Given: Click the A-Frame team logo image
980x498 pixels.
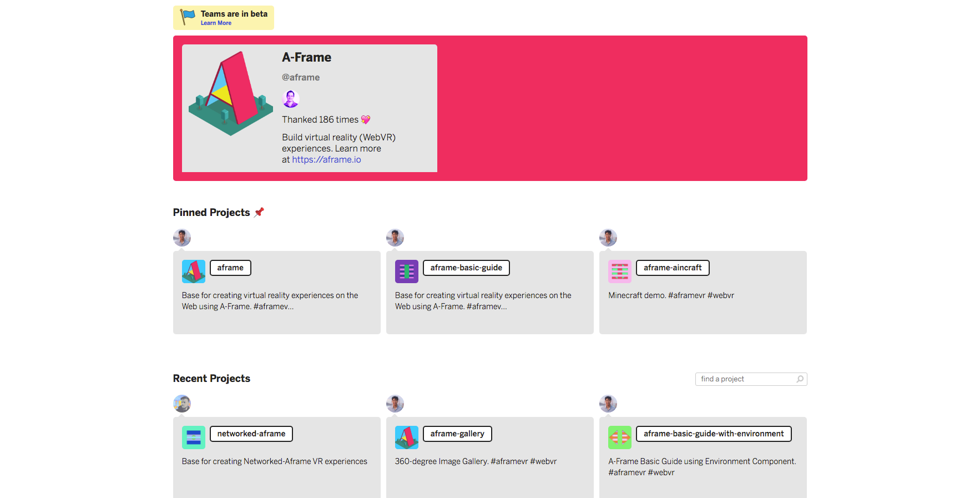Looking at the screenshot, I should click(231, 94).
